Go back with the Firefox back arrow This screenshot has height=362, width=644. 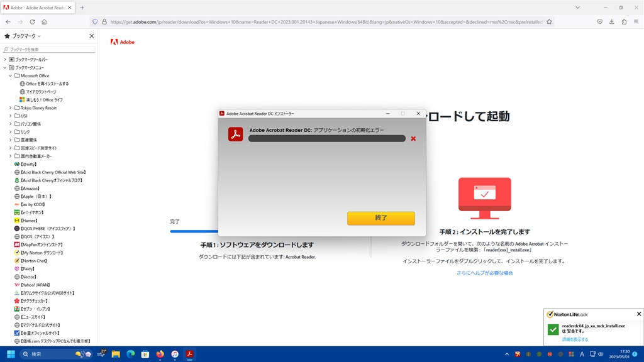pyautogui.click(x=8, y=22)
